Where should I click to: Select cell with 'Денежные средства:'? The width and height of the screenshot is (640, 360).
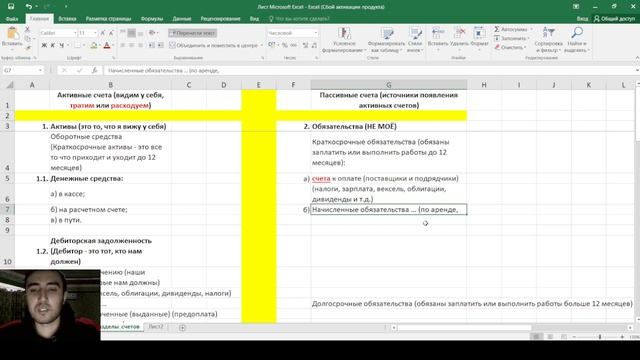coord(110,178)
